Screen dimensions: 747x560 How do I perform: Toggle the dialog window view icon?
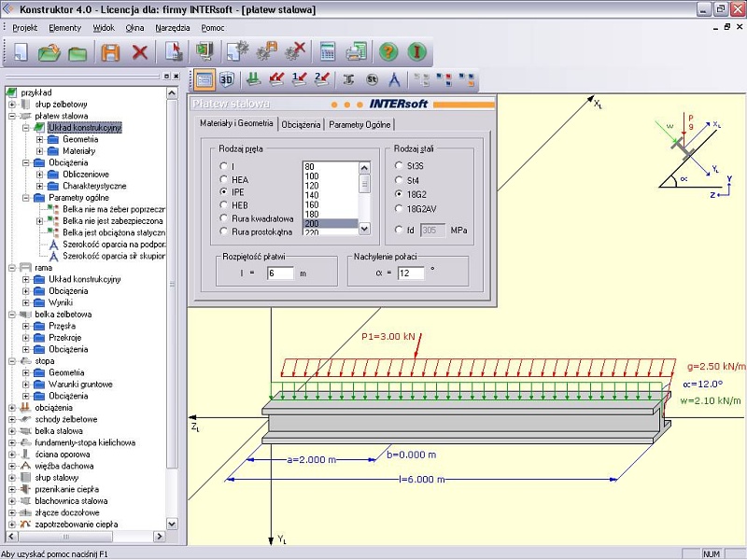pos(204,79)
